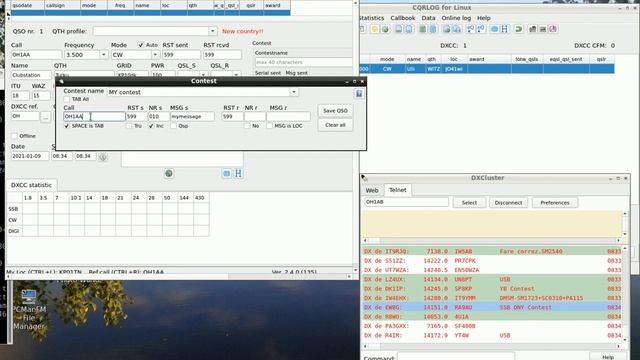The height and width of the screenshot is (360, 640).
Task: Click the blue globe icon left of toolbar H icon
Action: (x=494, y=29)
